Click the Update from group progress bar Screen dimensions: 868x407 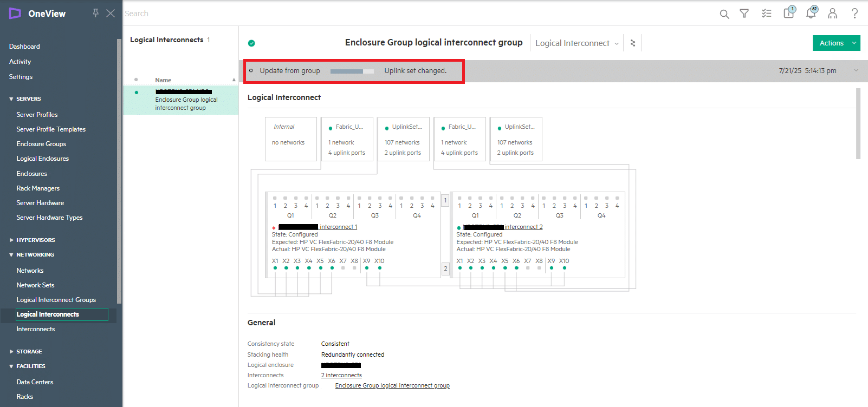[x=352, y=71]
